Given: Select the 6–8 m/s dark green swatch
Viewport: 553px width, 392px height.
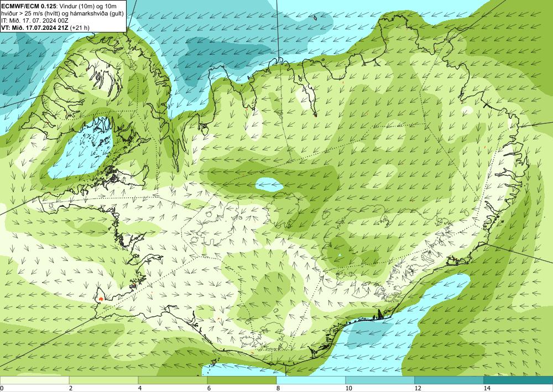Looking at the screenshot, I should pyautogui.click(x=242, y=380).
